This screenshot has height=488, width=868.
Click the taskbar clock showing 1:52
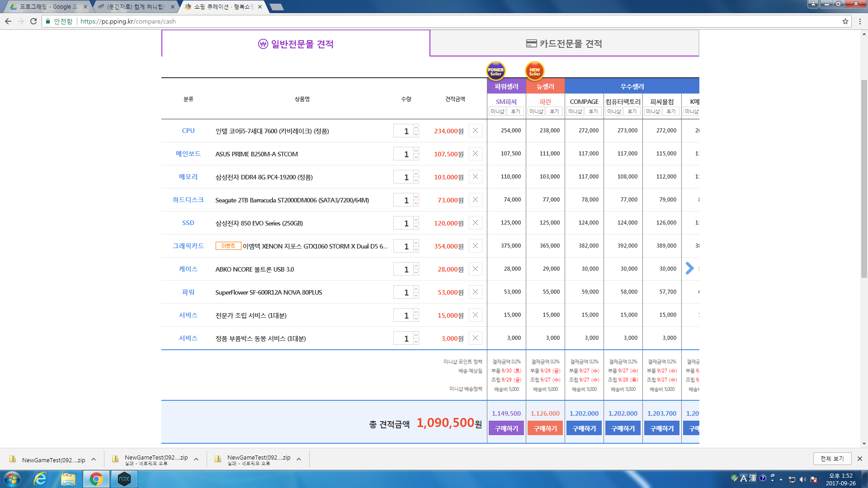tap(840, 479)
